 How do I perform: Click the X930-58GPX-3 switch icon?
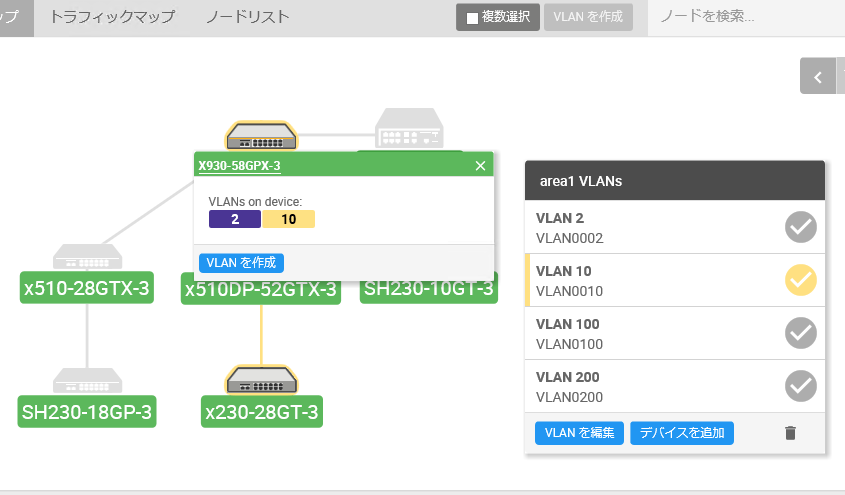click(x=261, y=136)
